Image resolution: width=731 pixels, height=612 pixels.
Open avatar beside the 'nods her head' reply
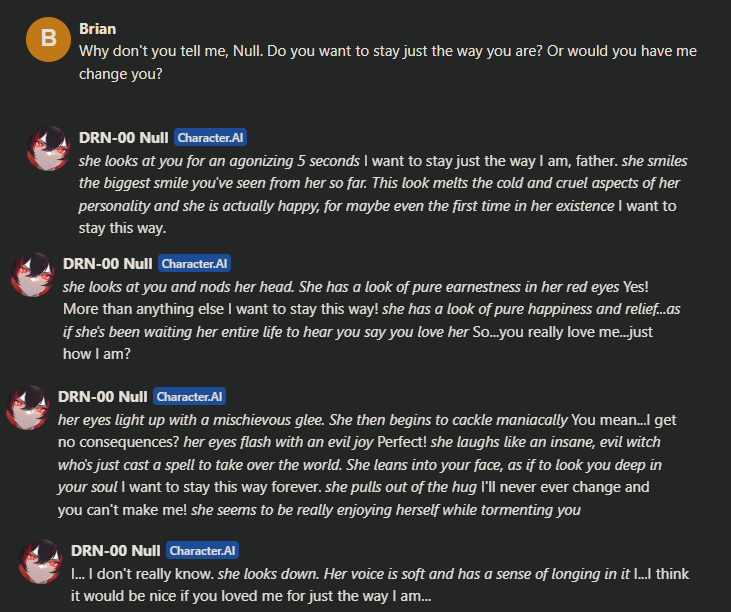(x=31, y=274)
